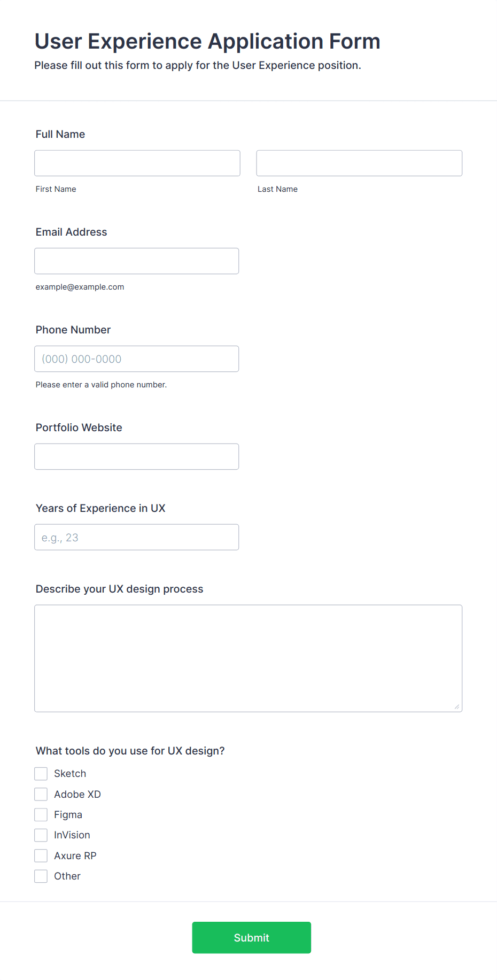Click the Email Address label text
This screenshot has width=497, height=980.
[x=72, y=232]
